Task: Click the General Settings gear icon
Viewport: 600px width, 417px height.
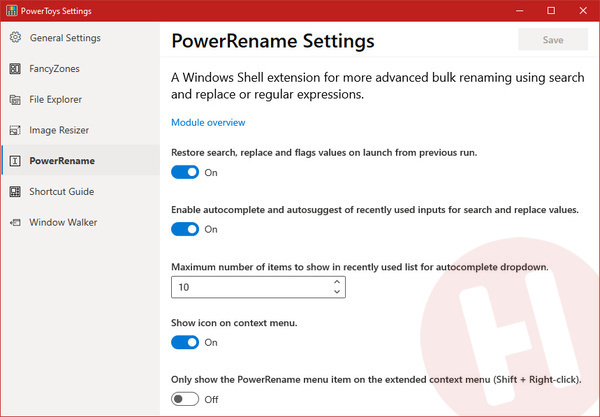Action: [15, 37]
